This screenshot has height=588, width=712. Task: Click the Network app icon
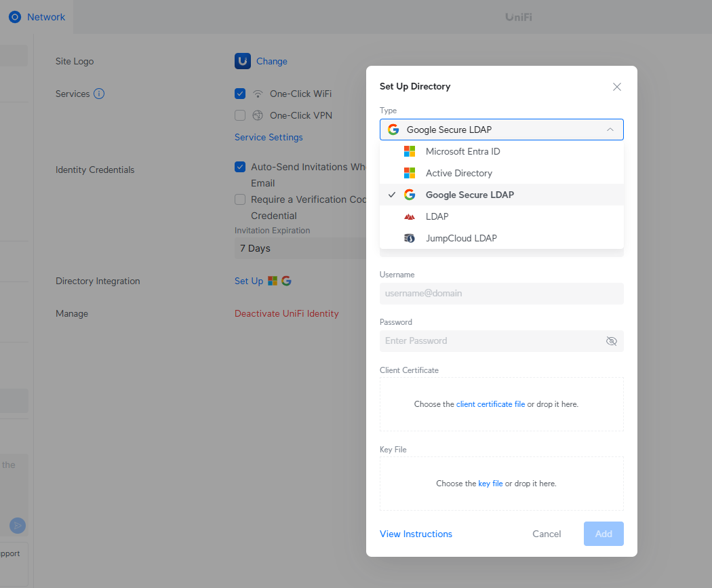click(x=15, y=17)
